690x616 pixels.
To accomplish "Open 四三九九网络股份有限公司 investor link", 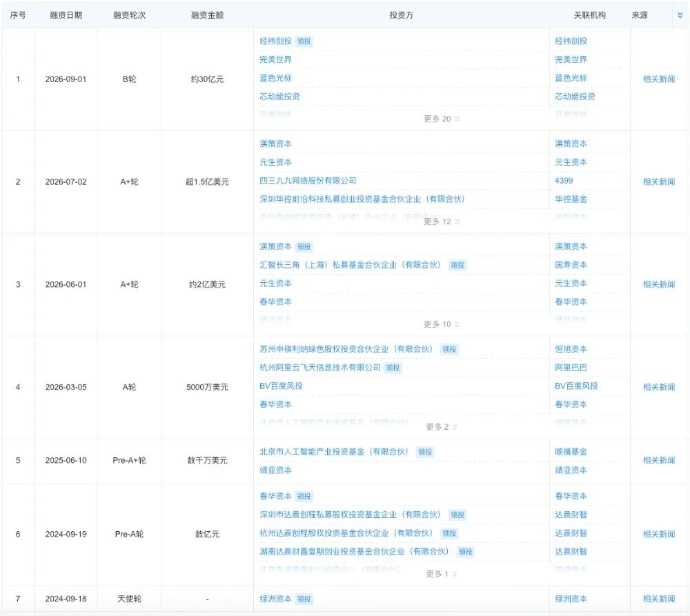I will coord(308,181).
